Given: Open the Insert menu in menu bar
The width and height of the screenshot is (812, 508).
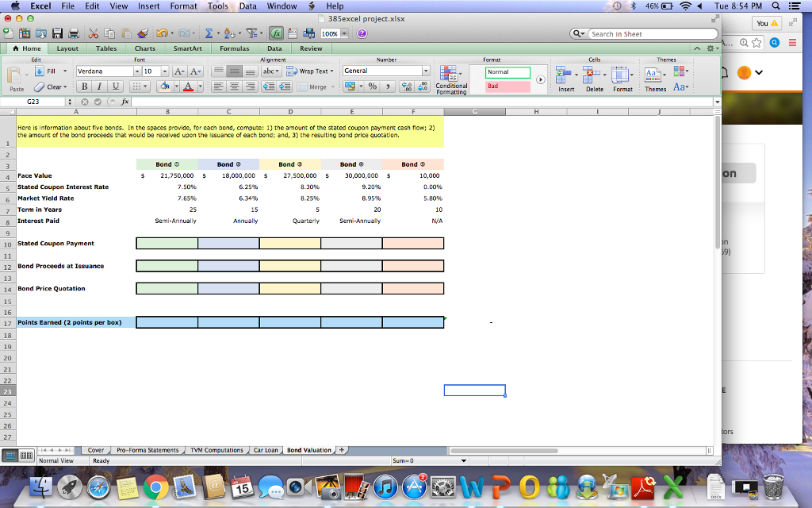Looking at the screenshot, I should (148, 6).
